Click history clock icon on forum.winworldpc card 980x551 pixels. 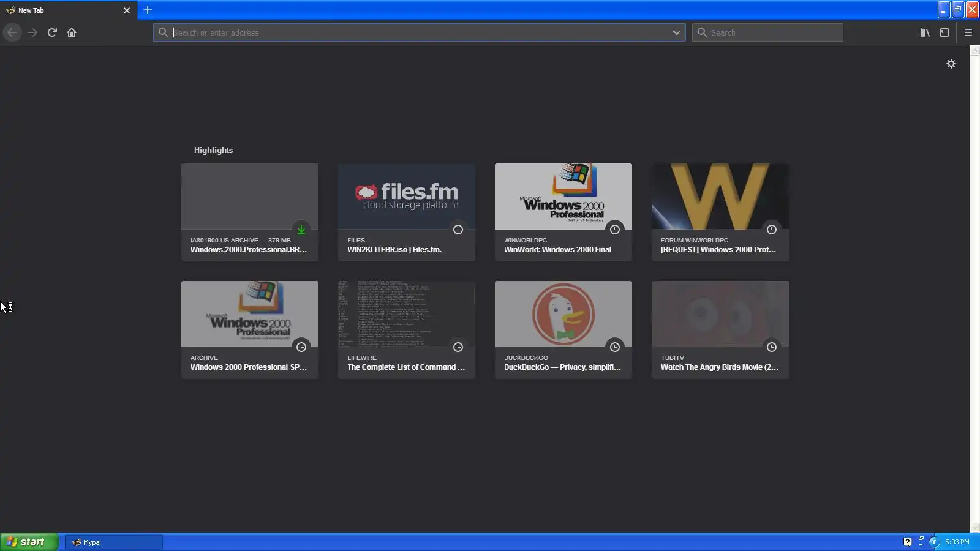point(772,230)
